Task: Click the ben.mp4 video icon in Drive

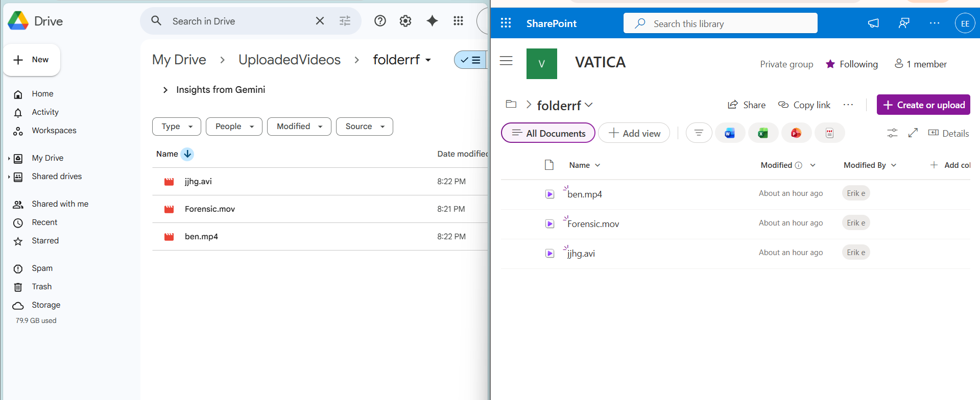Action: pos(169,237)
